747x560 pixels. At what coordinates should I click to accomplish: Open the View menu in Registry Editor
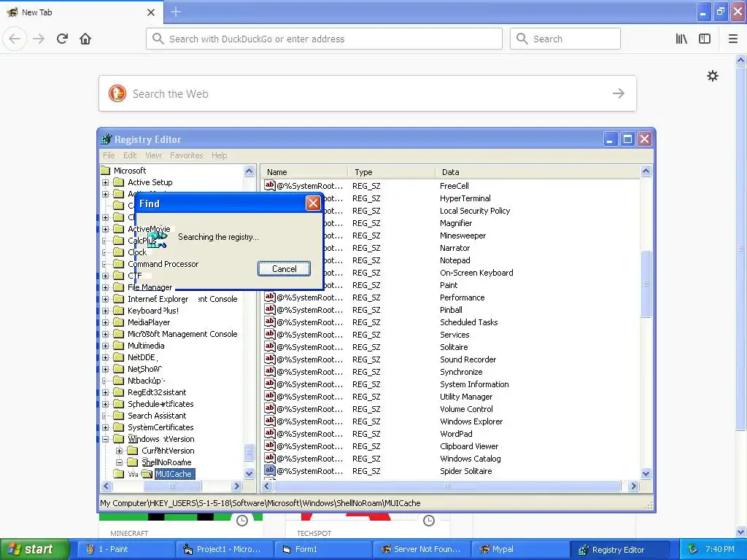(153, 155)
